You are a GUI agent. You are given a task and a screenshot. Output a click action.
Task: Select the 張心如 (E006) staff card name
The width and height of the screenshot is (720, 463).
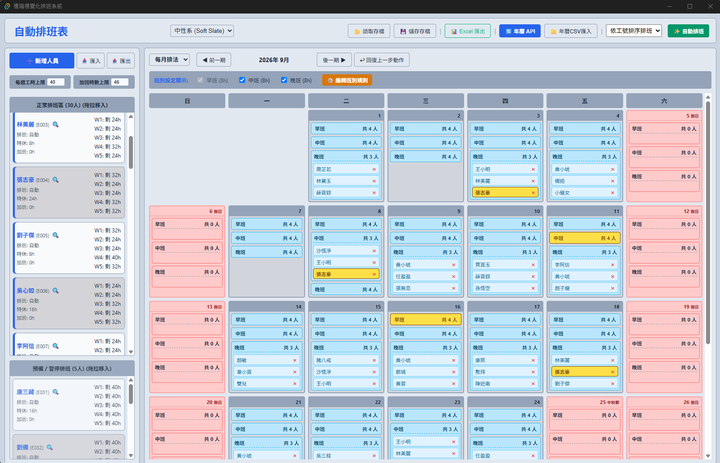tap(25, 291)
